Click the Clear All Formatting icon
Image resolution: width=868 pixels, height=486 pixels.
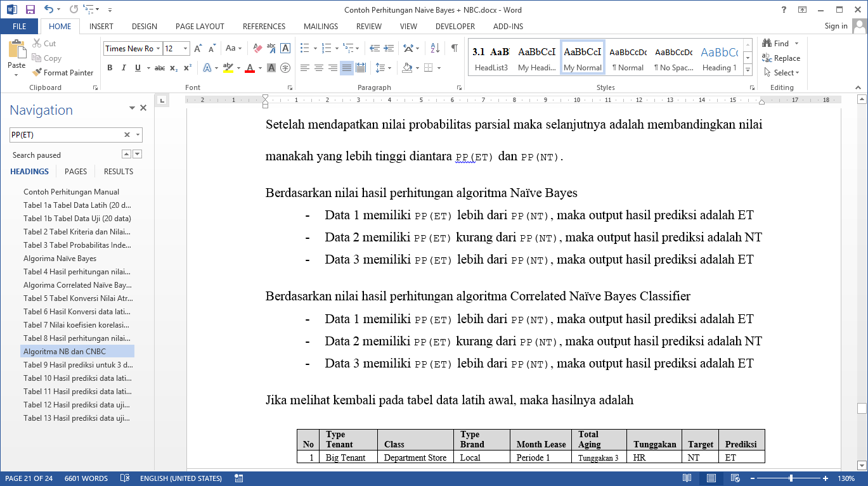tap(257, 48)
